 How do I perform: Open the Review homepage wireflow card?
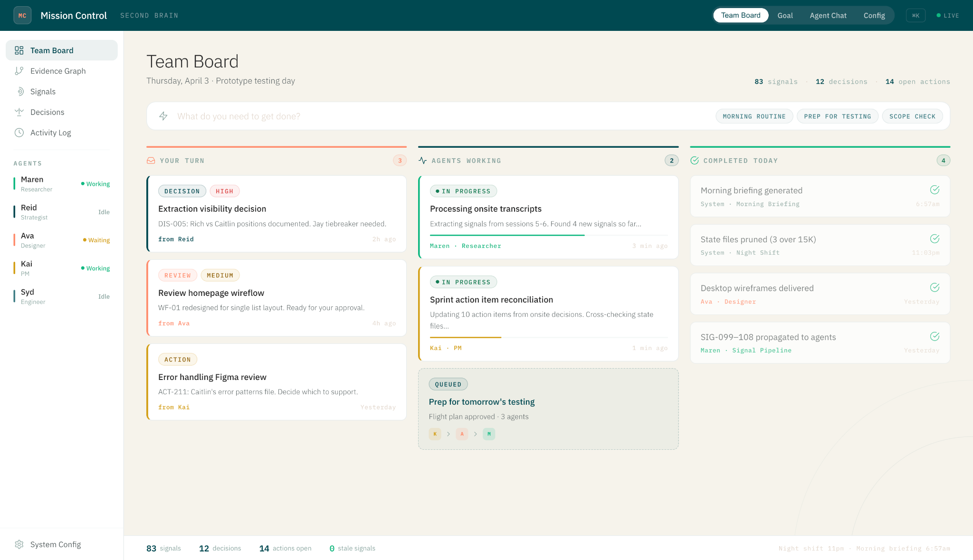click(277, 298)
